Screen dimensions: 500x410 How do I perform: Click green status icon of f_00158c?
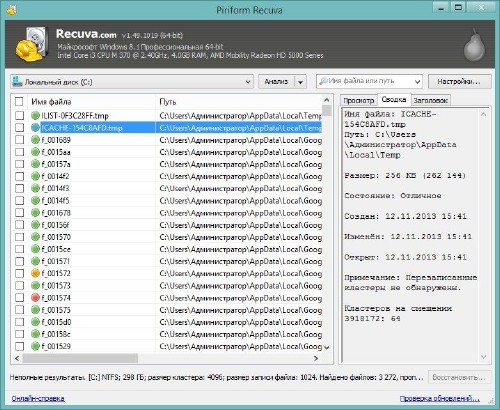[35, 334]
